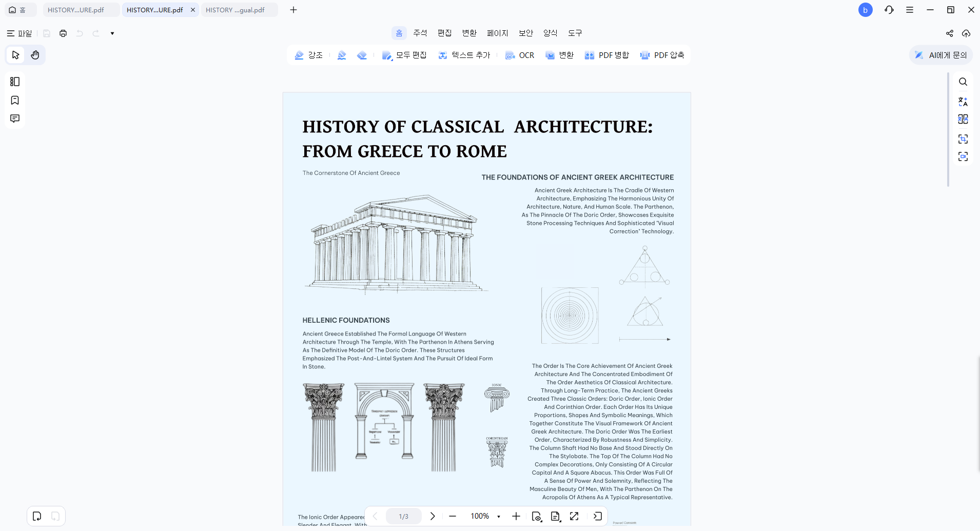Enter full screen with expand arrows icon

point(574,516)
